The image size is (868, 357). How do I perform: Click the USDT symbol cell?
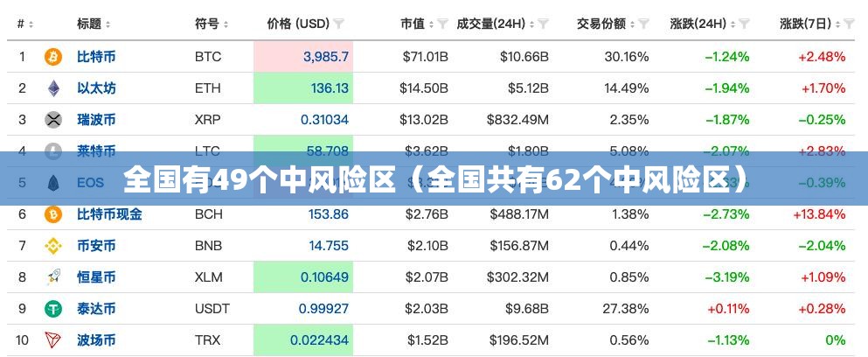tap(212, 309)
